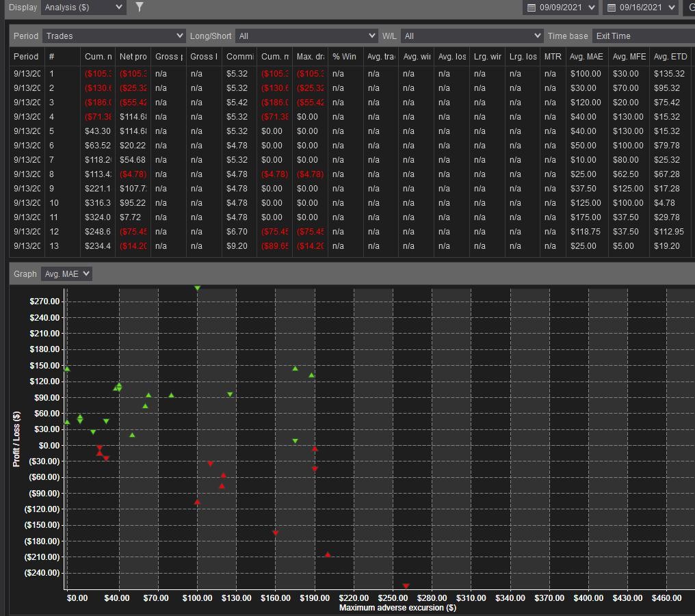Sort by the Avg. MAE column header

pyautogui.click(x=586, y=56)
